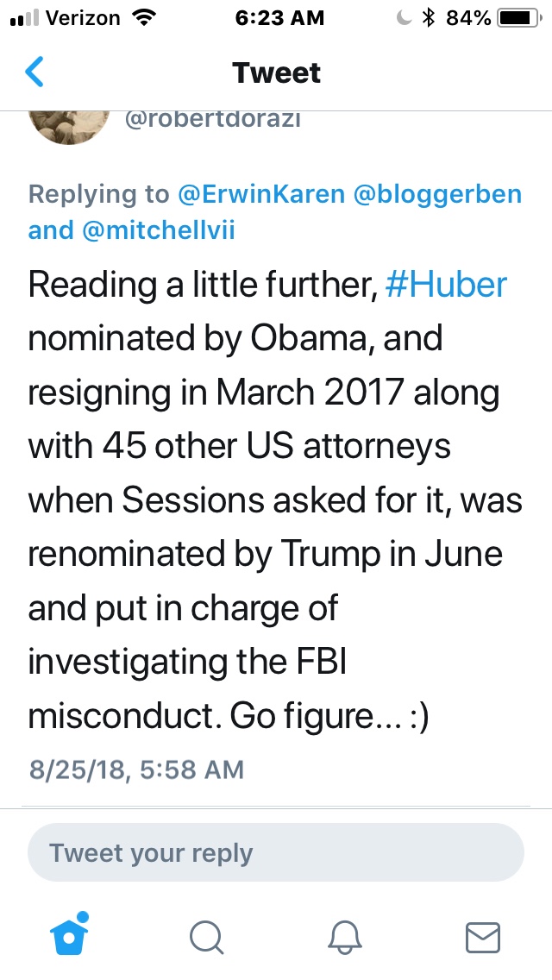552x980 pixels.
Task: Open the Search tab
Action: point(207,938)
